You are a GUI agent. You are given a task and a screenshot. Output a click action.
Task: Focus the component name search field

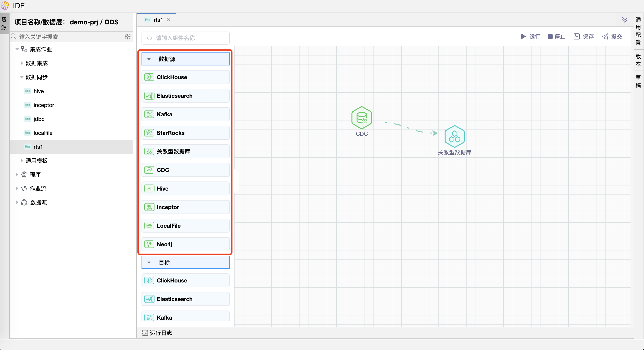(186, 38)
